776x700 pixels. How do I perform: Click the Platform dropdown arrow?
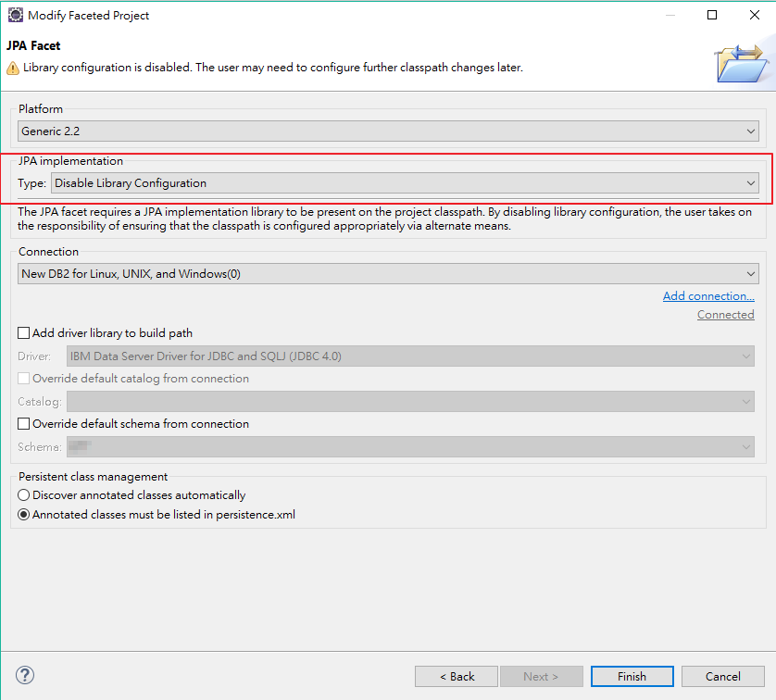(751, 131)
